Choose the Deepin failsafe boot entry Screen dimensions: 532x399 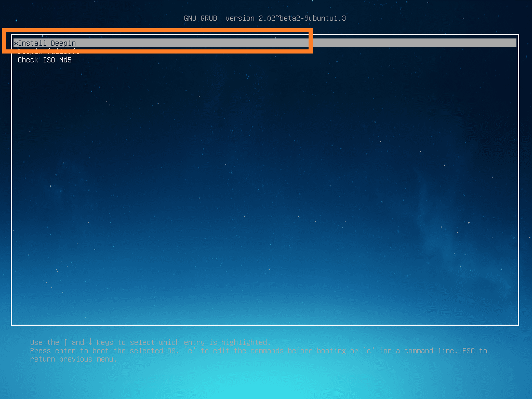tap(48, 52)
